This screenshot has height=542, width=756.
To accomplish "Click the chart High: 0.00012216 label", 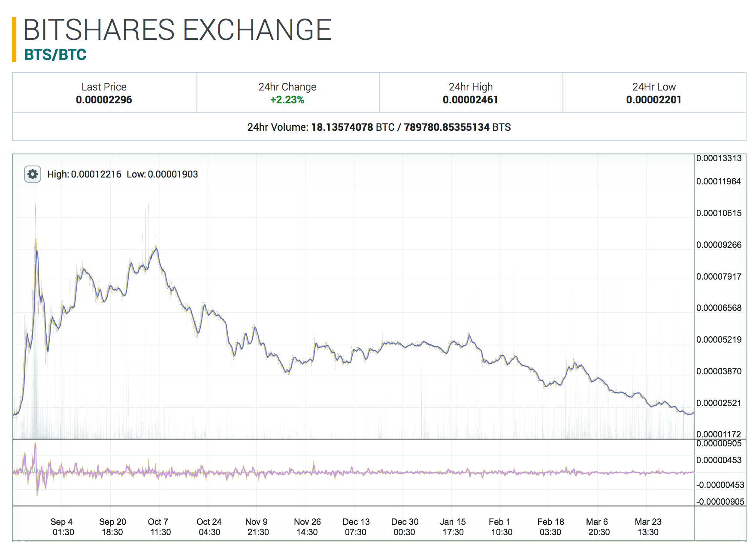I will pyautogui.click(x=85, y=174).
